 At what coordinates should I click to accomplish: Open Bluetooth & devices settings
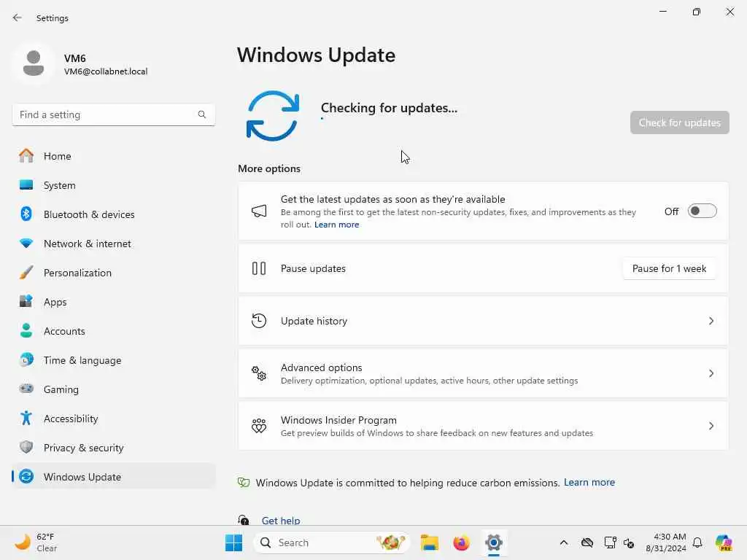[113, 214]
